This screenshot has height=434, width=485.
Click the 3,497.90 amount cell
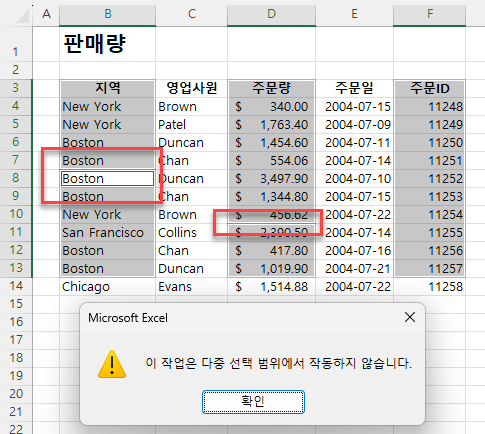click(271, 178)
